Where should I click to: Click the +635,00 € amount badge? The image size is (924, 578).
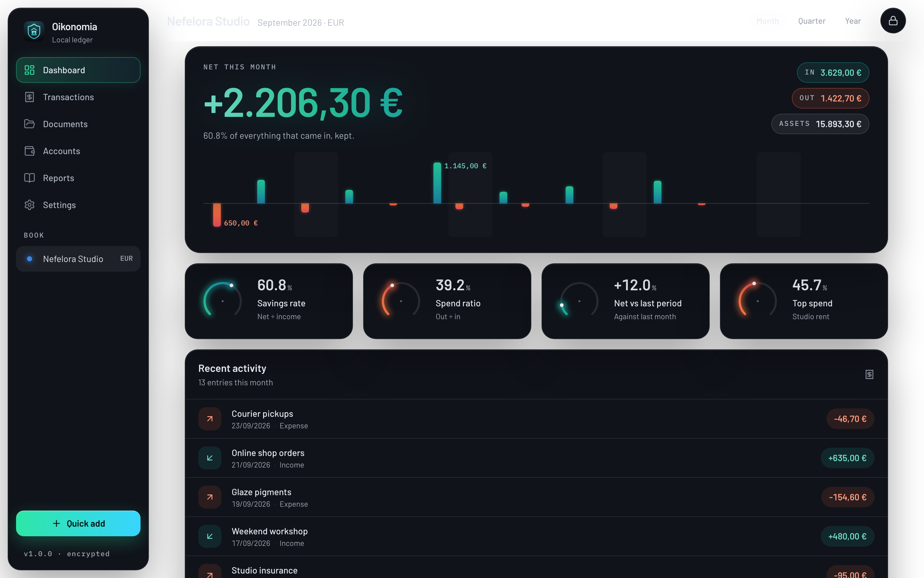coord(847,458)
